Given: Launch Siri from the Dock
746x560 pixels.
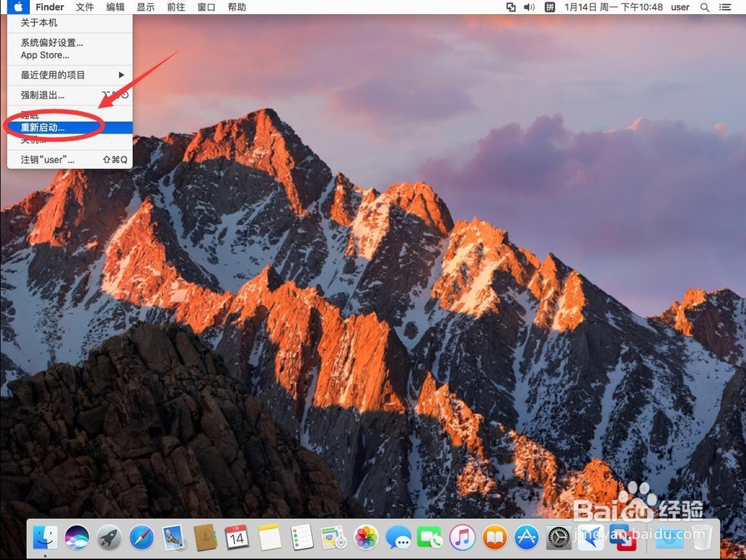Looking at the screenshot, I should click(x=77, y=538).
